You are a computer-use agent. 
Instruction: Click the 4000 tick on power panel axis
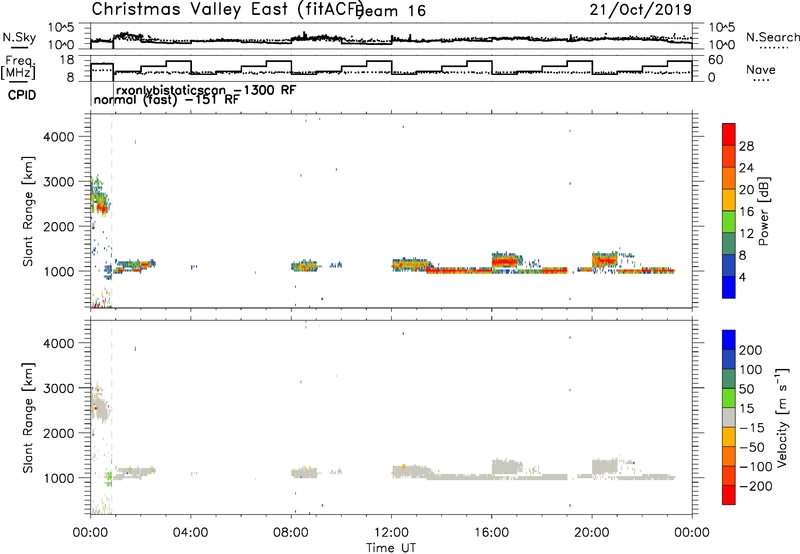pos(58,137)
